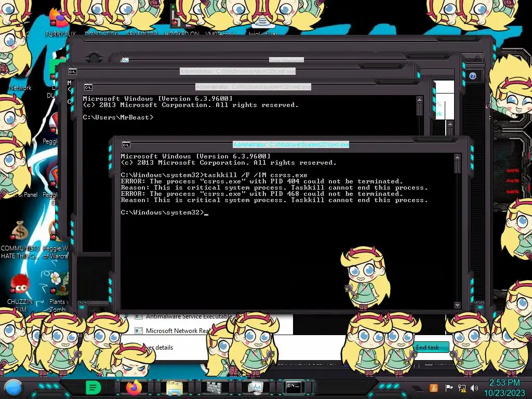Open the brick-wall Firewall icon on the taskbar
This screenshot has width=532, height=399.
(214, 388)
